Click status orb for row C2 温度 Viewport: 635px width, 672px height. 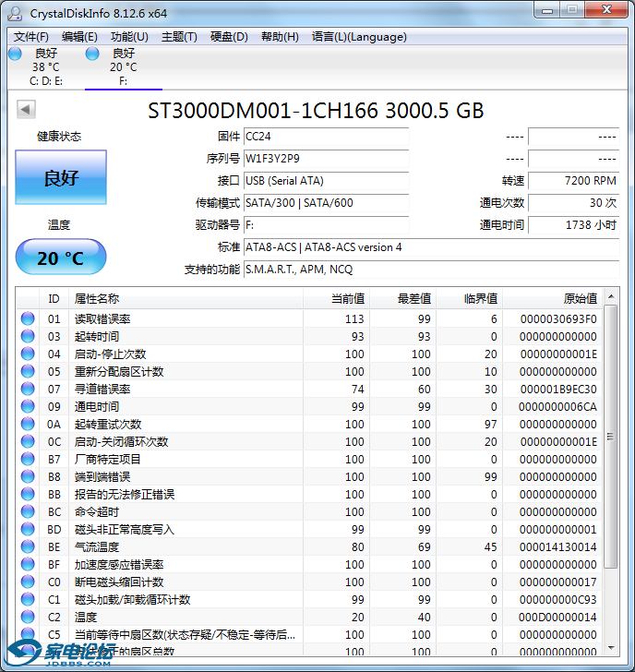pyautogui.click(x=28, y=618)
